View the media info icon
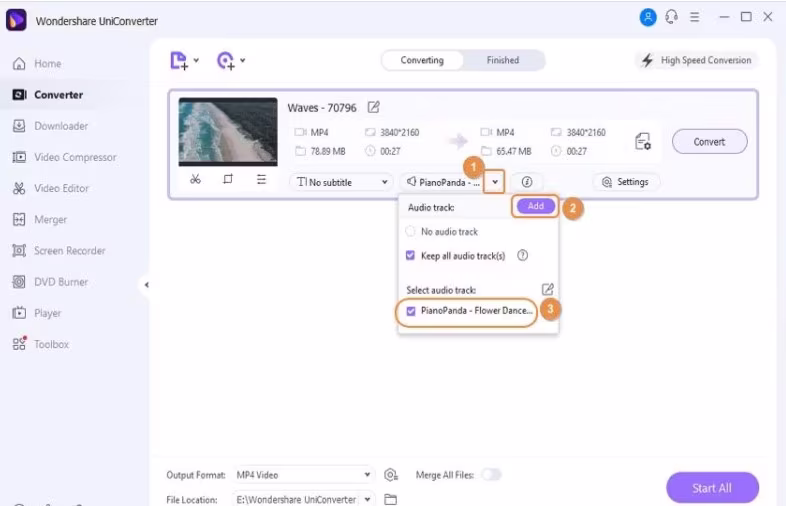Viewport: 786px width, 506px height. [526, 182]
